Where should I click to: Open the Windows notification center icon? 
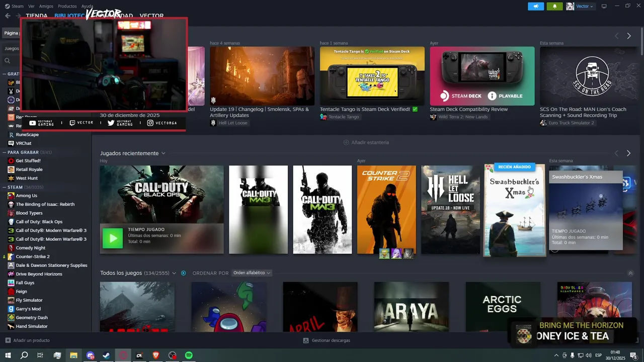tap(633, 355)
